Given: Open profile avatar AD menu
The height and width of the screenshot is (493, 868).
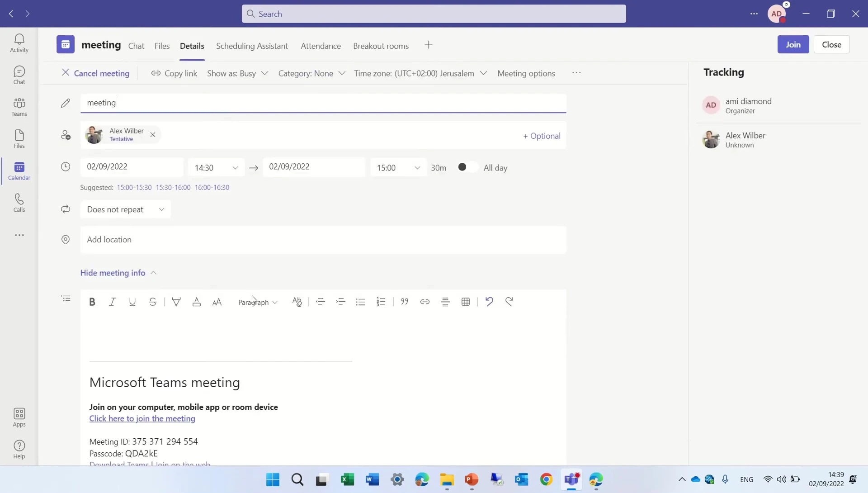Looking at the screenshot, I should (x=777, y=14).
